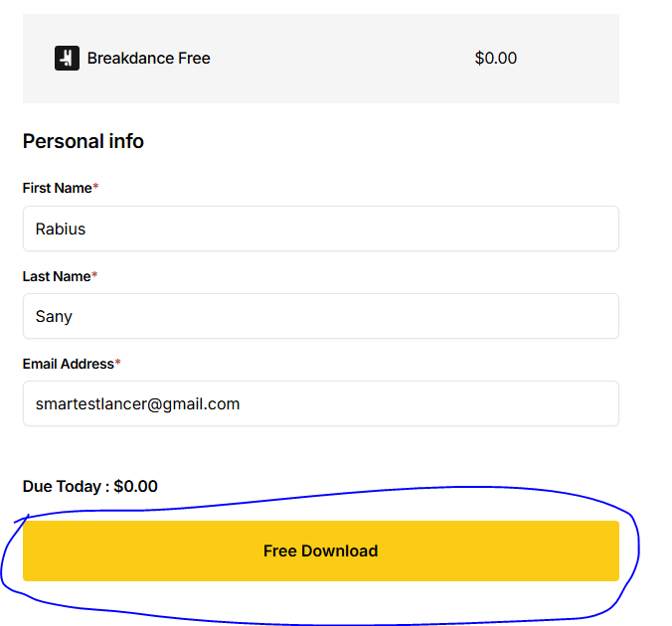Click the First Name label
The image size is (672, 626).
point(58,188)
